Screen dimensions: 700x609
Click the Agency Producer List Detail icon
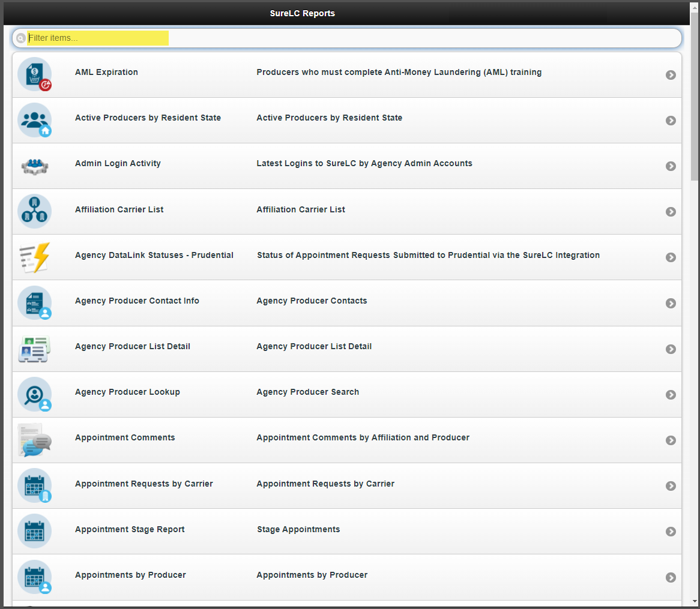34,349
